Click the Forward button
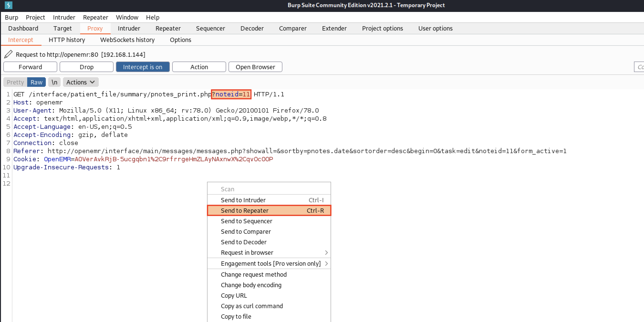Screen dimensions: 644x322 click(30, 67)
